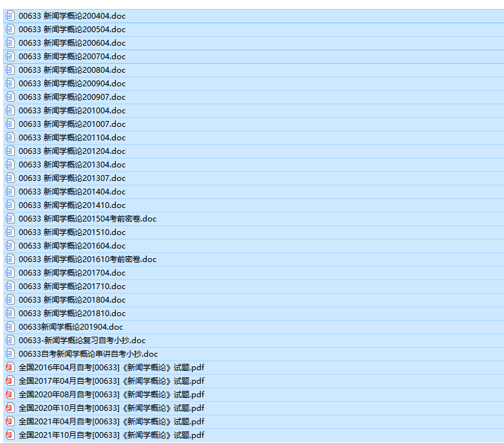Select file name 00633 新闻学概论201404.doc
Screen dimensions: 504x443
click(x=72, y=192)
